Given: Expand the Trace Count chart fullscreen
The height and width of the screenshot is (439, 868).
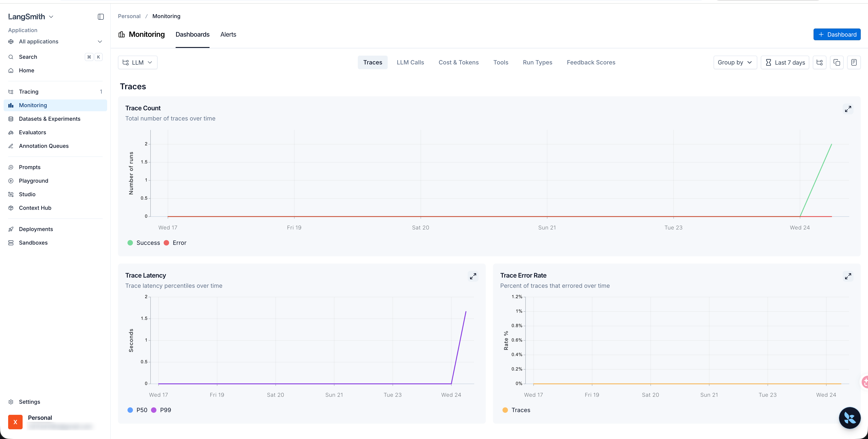Looking at the screenshot, I should click(x=848, y=109).
